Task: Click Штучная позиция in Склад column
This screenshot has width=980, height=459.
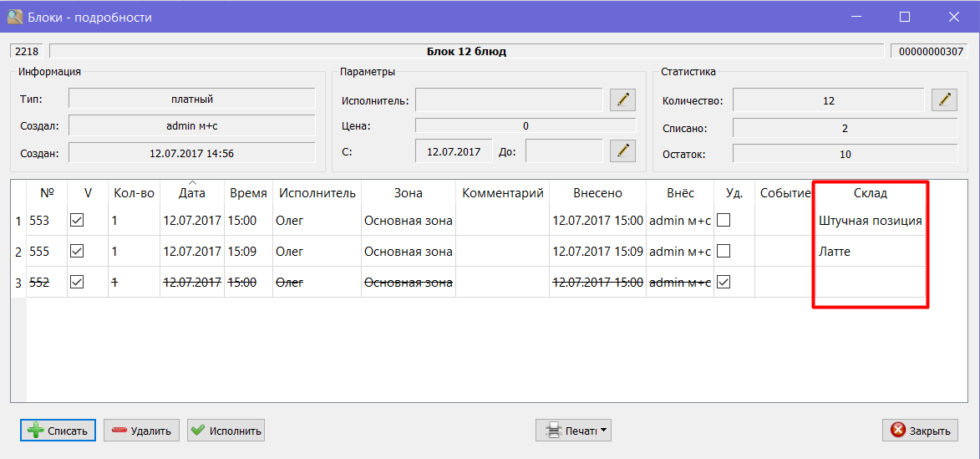Action: (x=870, y=220)
